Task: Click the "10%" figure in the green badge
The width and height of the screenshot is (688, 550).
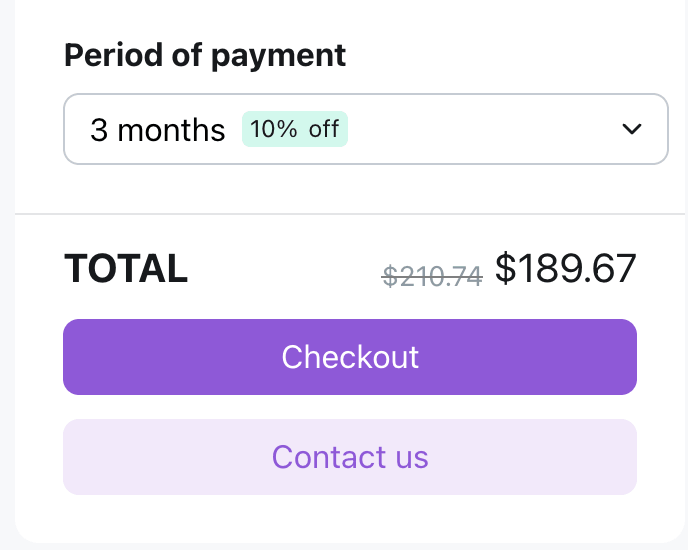Action: 273,129
